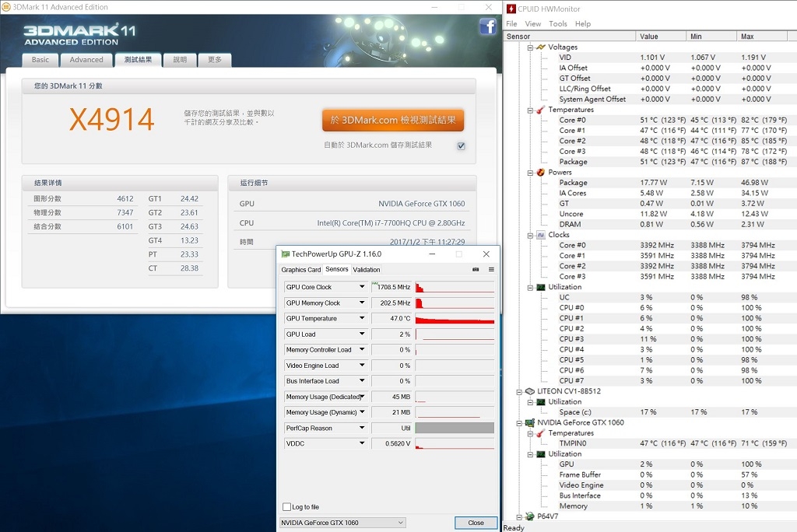
Task: Open the GPU Core Clock sensor dropdown
Action: pos(362,287)
